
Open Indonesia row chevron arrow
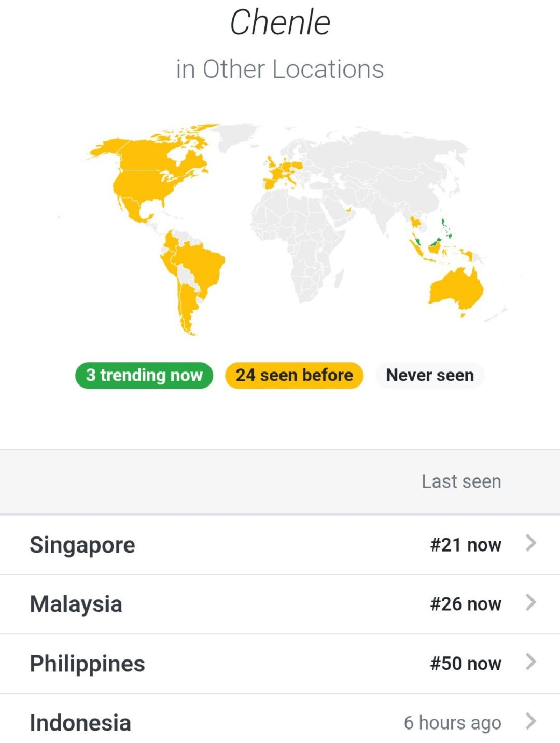click(x=530, y=721)
